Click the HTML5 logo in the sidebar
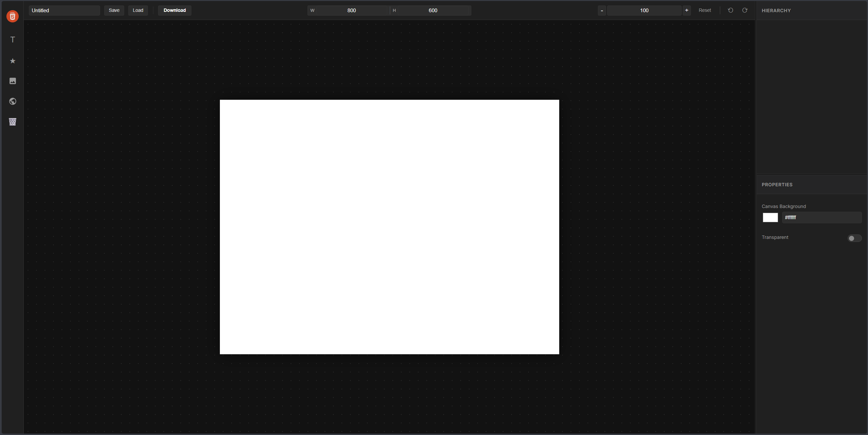 click(13, 16)
